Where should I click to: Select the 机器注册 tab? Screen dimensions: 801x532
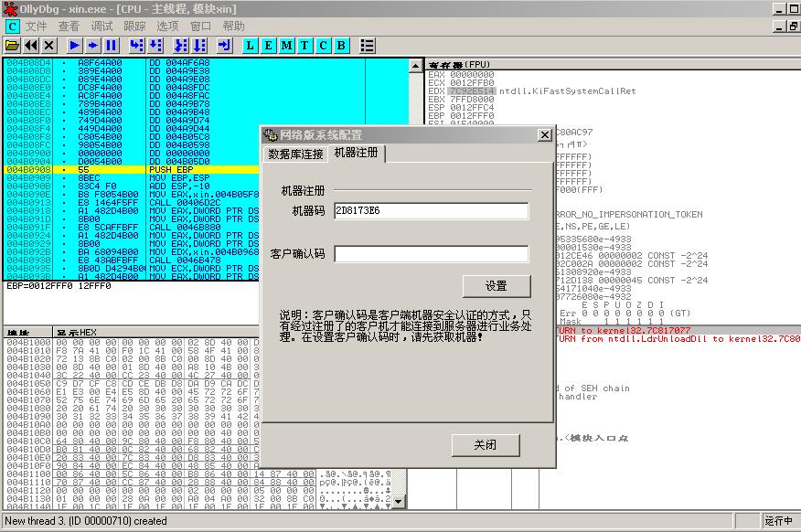(x=357, y=154)
